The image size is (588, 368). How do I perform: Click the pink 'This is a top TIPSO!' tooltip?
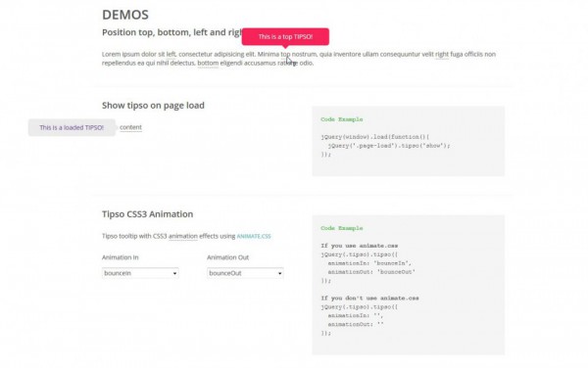[x=285, y=36]
